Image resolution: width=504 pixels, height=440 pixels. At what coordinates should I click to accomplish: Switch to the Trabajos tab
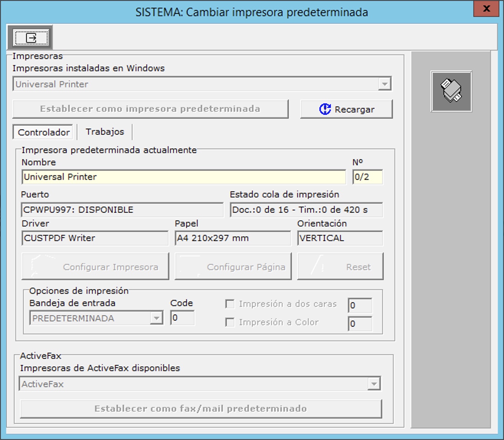[x=105, y=132]
